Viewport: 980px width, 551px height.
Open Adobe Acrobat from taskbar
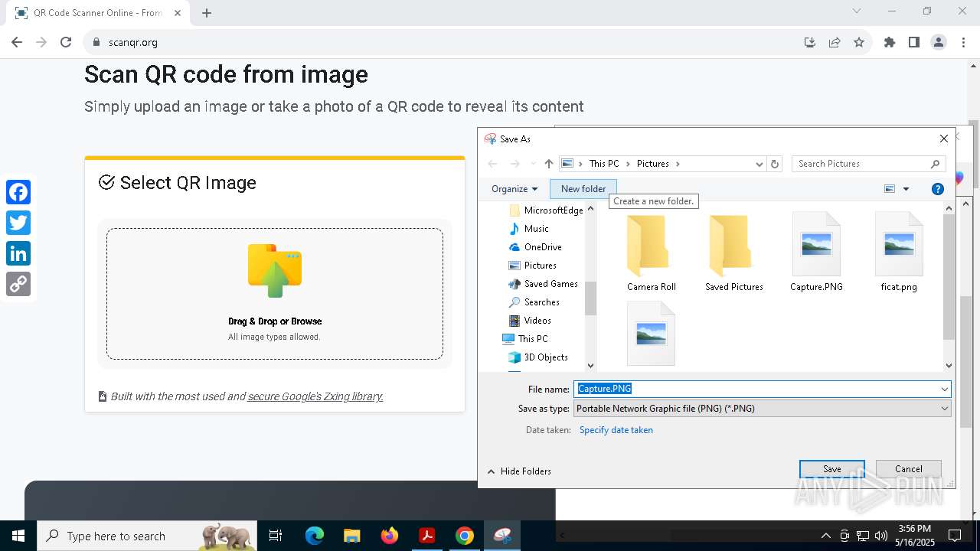click(426, 536)
